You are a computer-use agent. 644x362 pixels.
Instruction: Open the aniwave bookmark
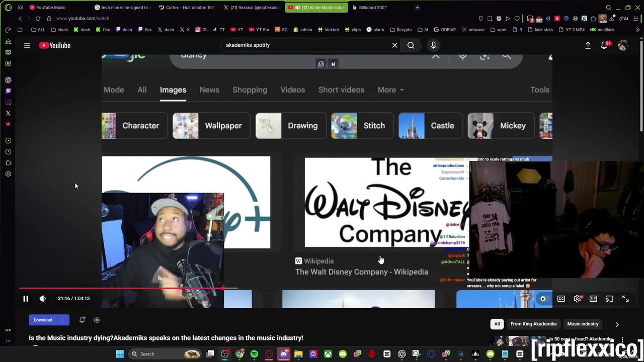(x=472, y=30)
